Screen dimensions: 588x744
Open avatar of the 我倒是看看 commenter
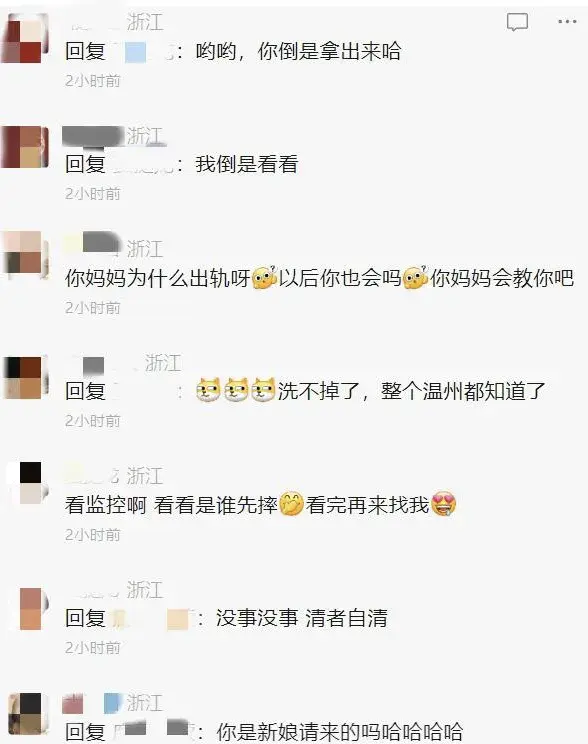click(x=26, y=147)
